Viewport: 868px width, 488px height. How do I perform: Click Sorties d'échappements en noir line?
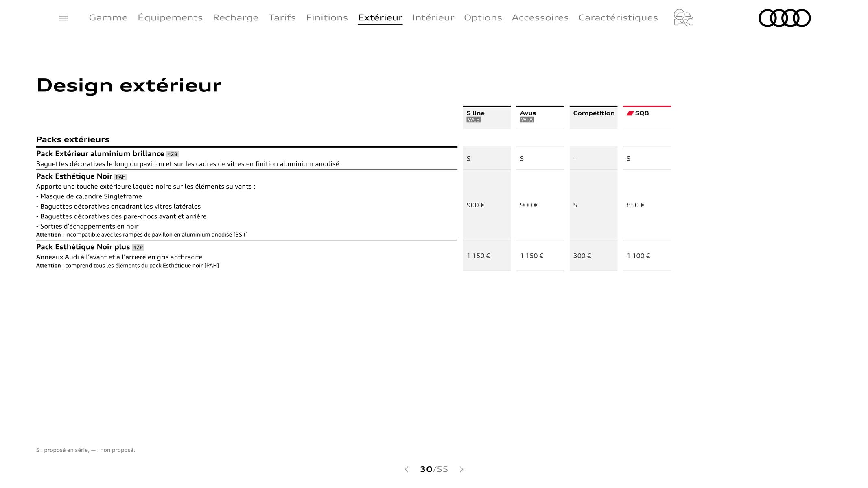[87, 227]
